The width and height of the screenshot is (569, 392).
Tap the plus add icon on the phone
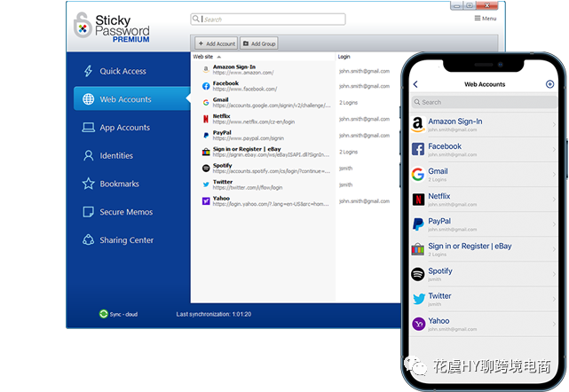tap(549, 84)
